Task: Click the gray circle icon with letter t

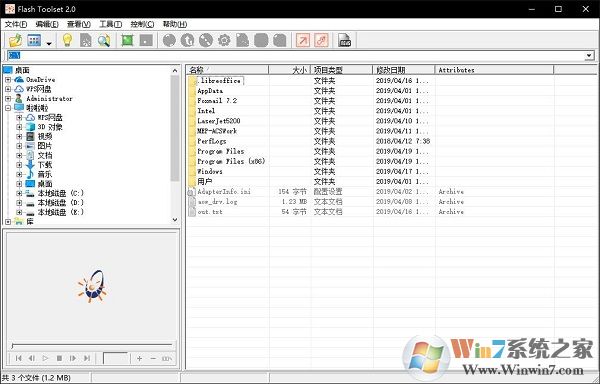Action: pos(187,40)
